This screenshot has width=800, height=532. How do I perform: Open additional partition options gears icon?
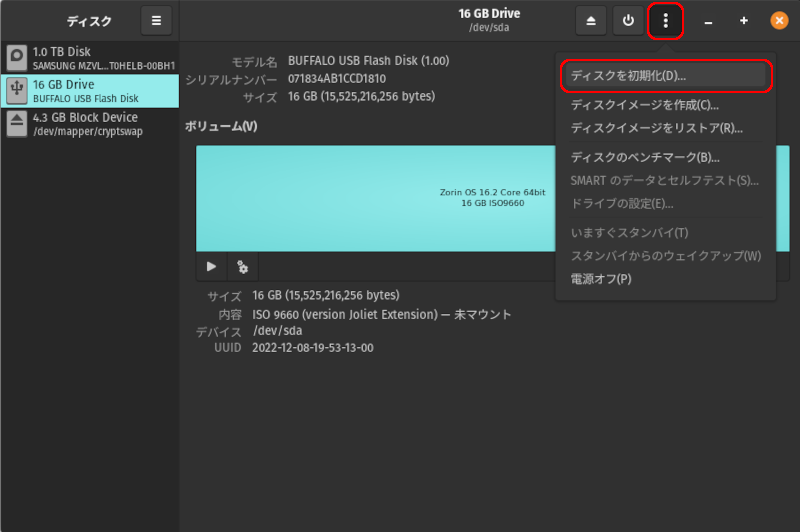242,266
